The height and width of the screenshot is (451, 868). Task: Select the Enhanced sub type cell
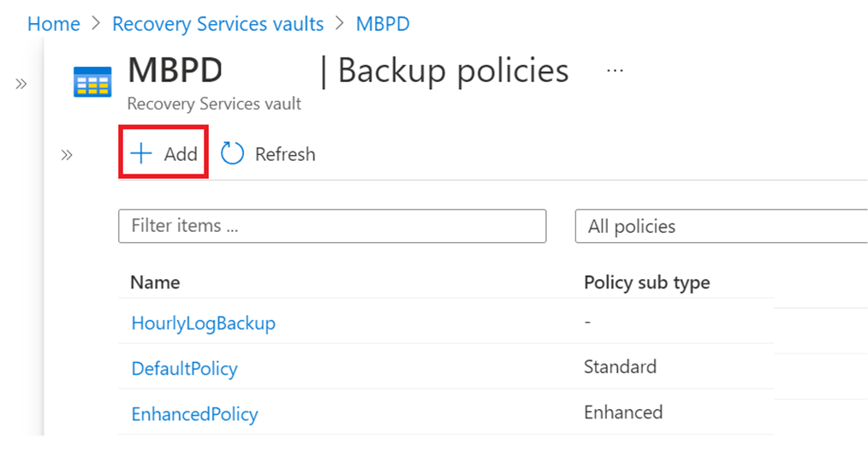[623, 412]
